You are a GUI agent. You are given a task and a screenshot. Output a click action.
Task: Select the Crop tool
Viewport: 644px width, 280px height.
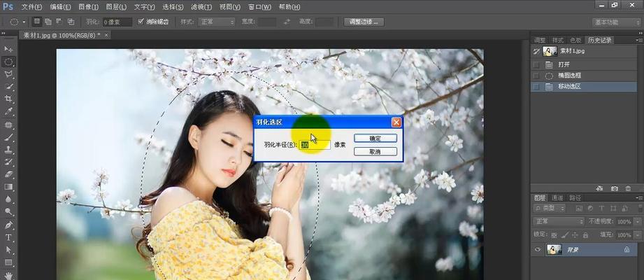[8, 99]
